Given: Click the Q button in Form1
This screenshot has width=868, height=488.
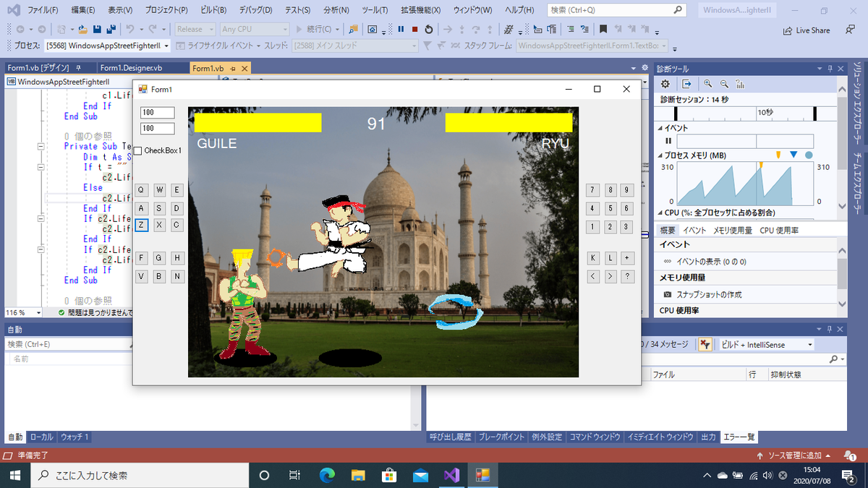Looking at the screenshot, I should (141, 190).
